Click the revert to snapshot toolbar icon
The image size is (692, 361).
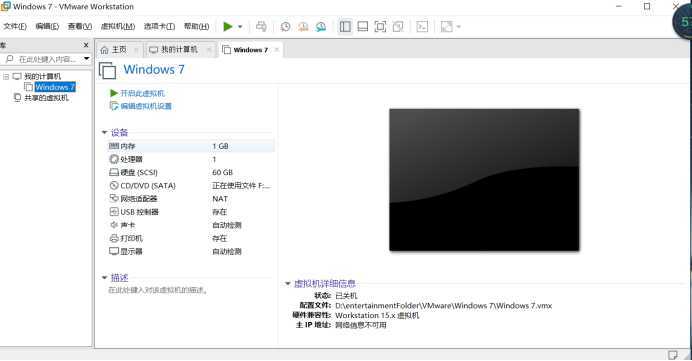coord(303,27)
